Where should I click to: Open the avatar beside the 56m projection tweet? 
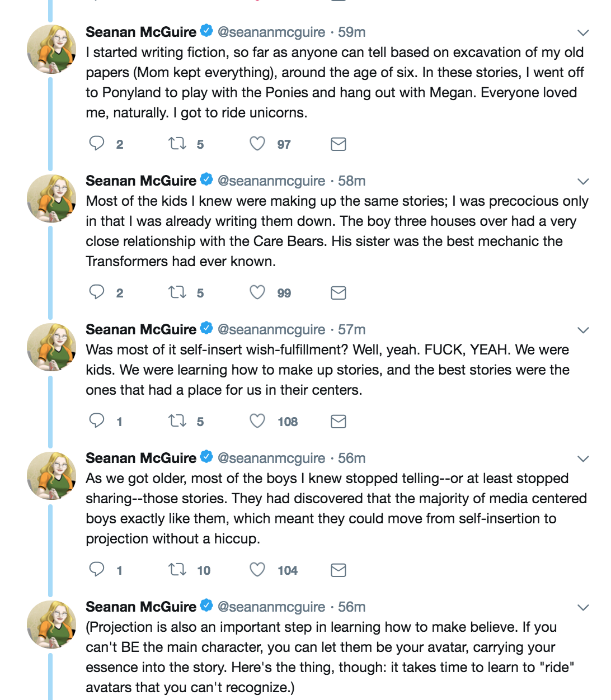tap(51, 625)
